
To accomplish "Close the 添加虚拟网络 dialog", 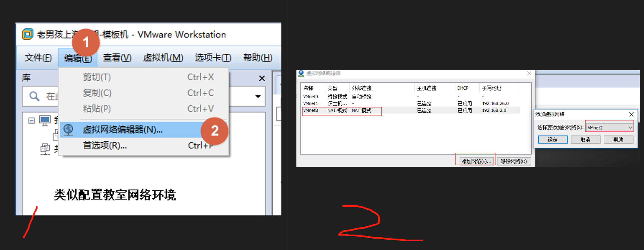I will [631, 114].
